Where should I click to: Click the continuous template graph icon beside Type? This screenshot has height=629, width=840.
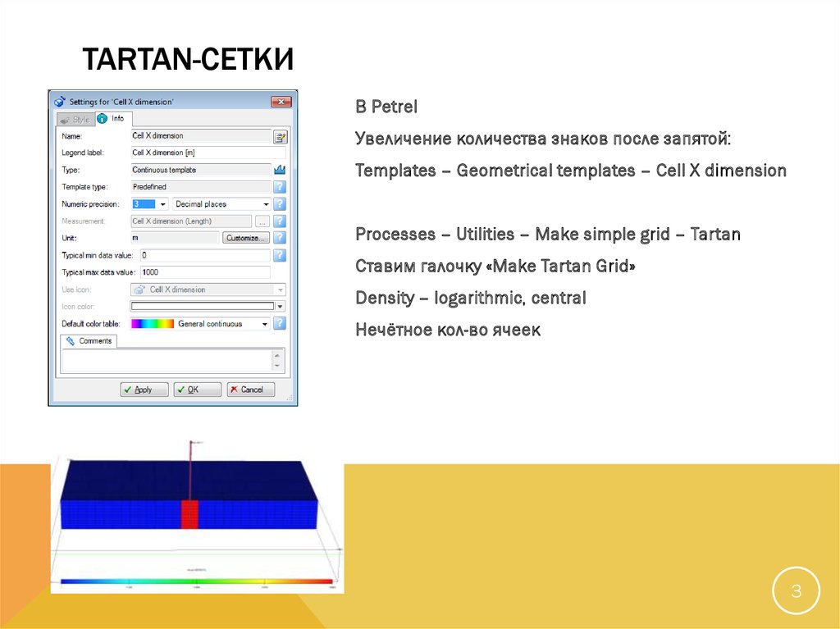281,169
